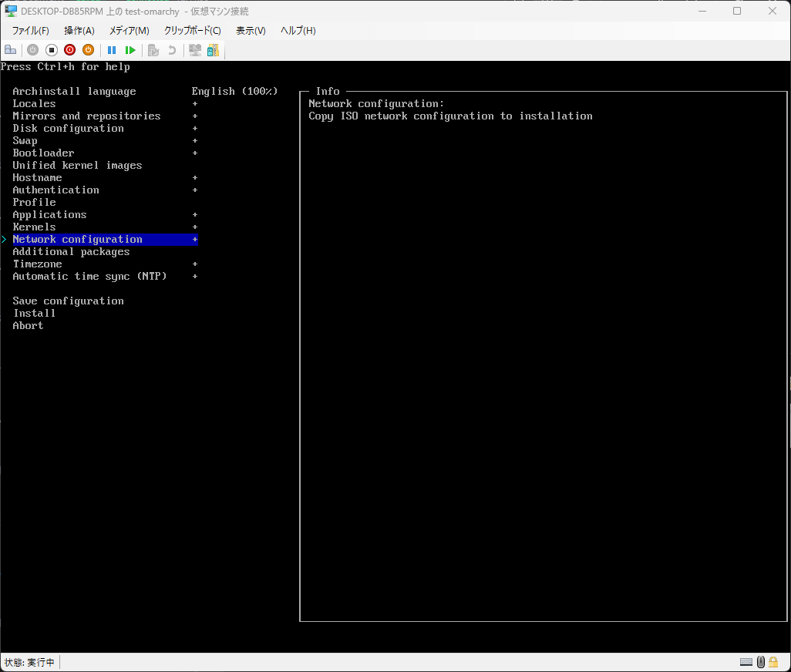Select the Archinstall language row
The image size is (791, 672).
click(x=74, y=91)
